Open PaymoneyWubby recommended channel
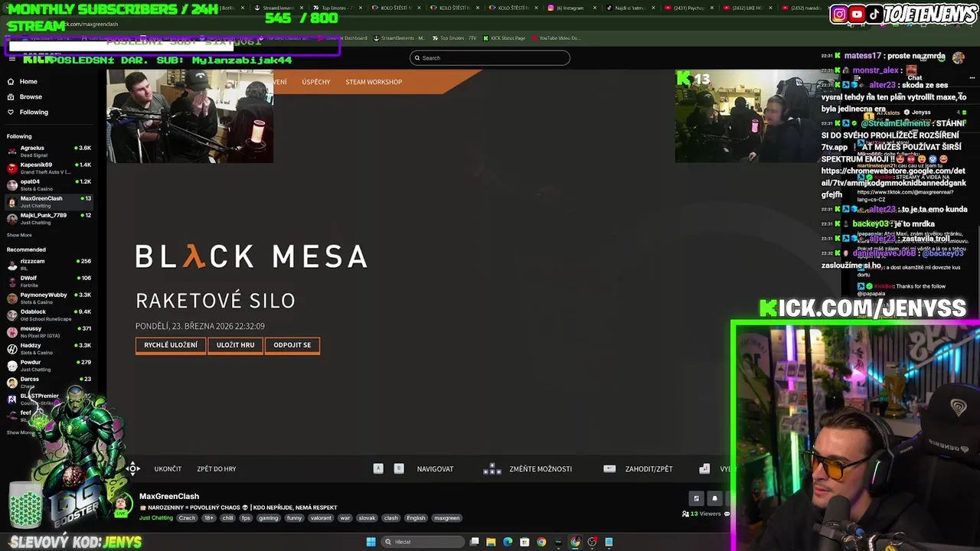The width and height of the screenshot is (980, 551). click(49, 298)
